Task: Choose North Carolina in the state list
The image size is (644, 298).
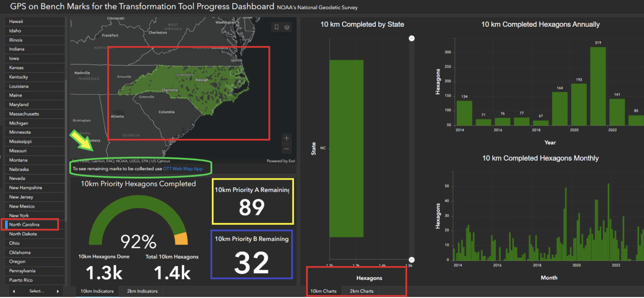Action: (x=24, y=225)
